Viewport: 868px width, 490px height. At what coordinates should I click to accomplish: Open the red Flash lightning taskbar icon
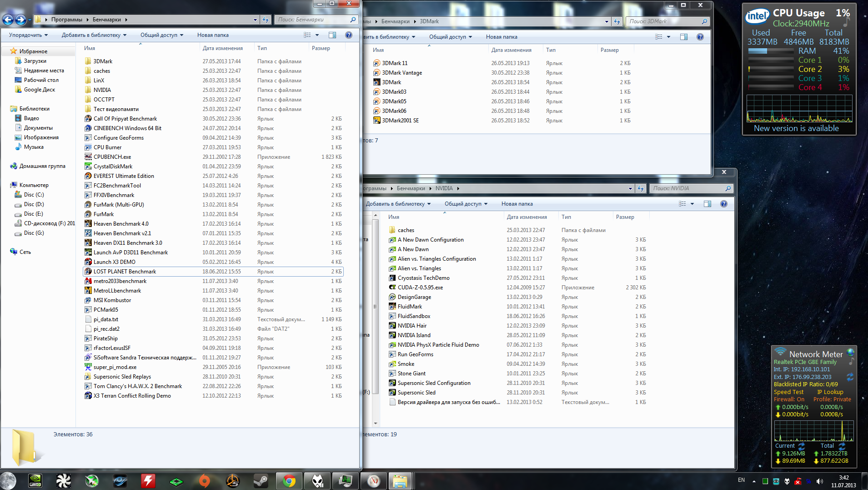[148, 480]
